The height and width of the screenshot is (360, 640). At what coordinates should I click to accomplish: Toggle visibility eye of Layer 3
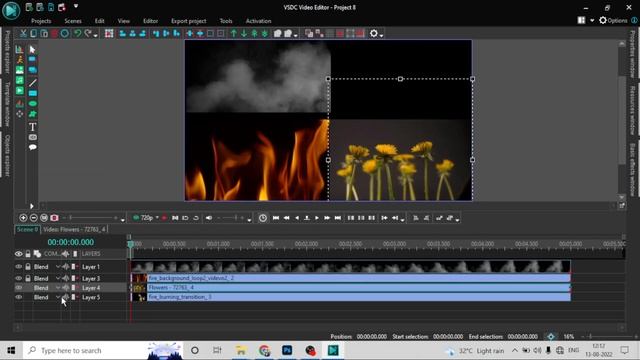(x=18, y=278)
